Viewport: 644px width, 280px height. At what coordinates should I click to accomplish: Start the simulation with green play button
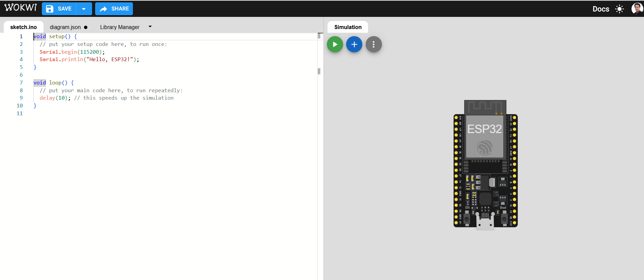(x=335, y=44)
